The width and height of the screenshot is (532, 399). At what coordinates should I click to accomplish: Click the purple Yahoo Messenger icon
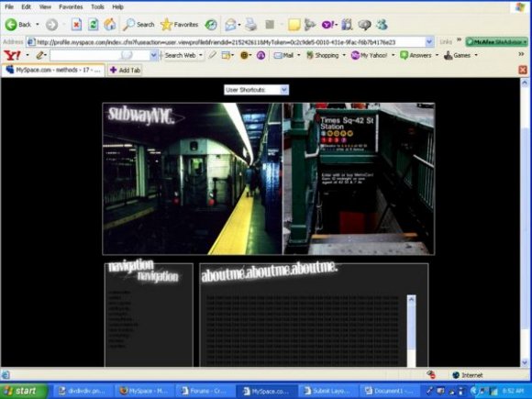click(x=327, y=25)
